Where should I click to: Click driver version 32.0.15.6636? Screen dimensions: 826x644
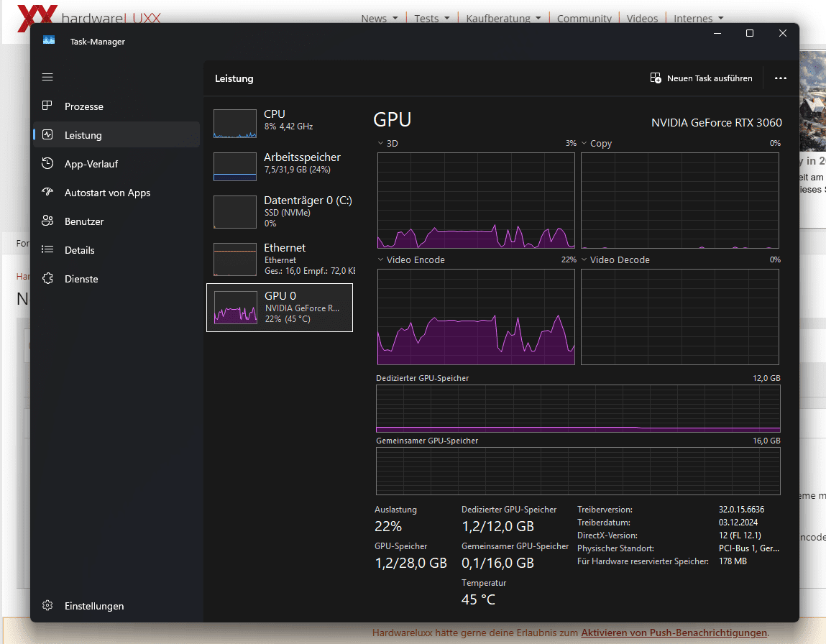pyautogui.click(x=741, y=510)
